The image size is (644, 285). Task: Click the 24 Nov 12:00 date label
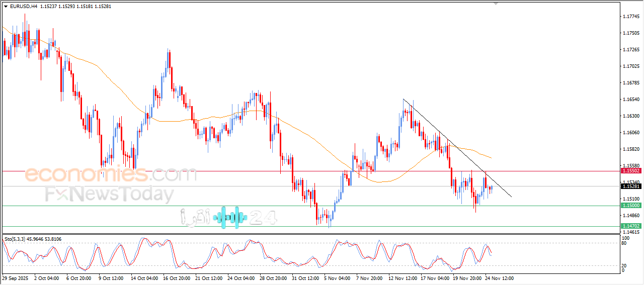point(499,278)
